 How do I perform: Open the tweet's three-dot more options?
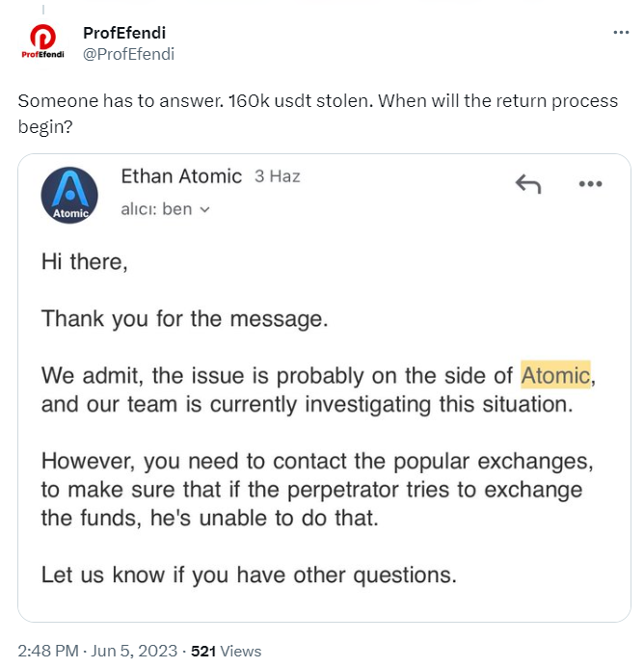tap(621, 33)
